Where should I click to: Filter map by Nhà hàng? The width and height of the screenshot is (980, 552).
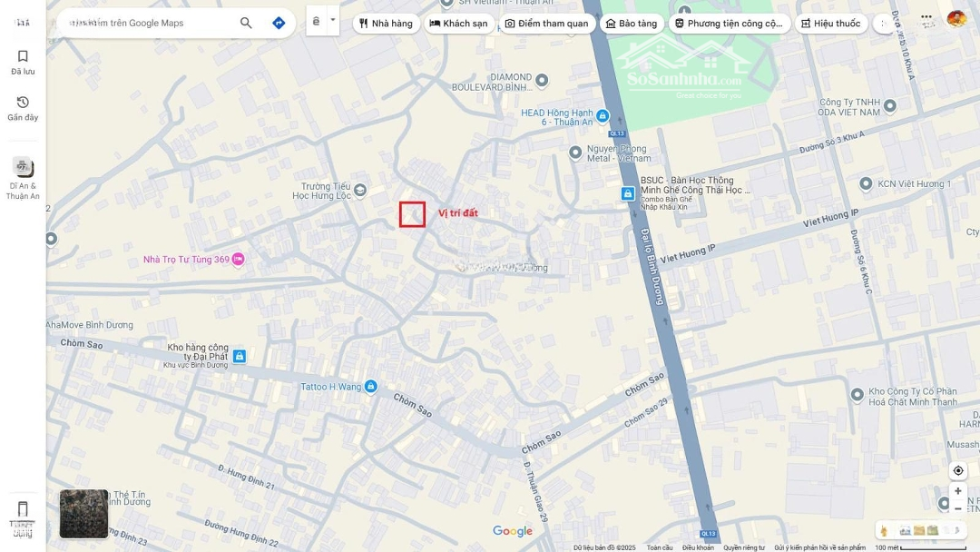[386, 23]
